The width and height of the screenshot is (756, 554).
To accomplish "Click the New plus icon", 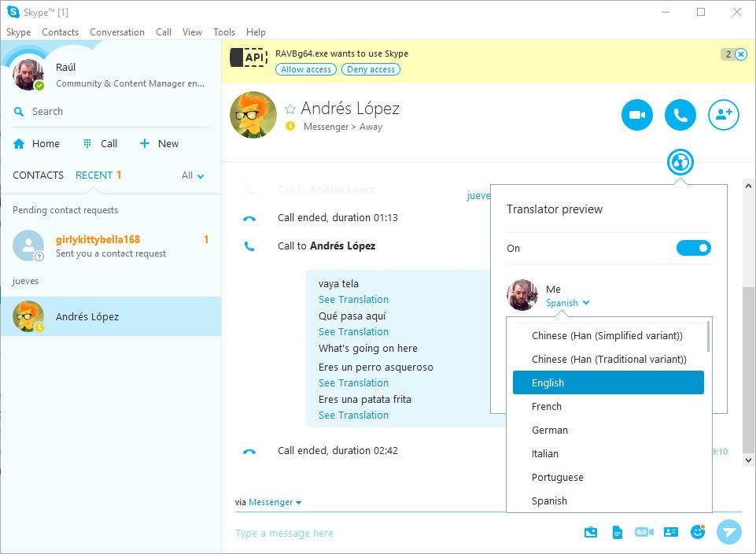I will (144, 144).
